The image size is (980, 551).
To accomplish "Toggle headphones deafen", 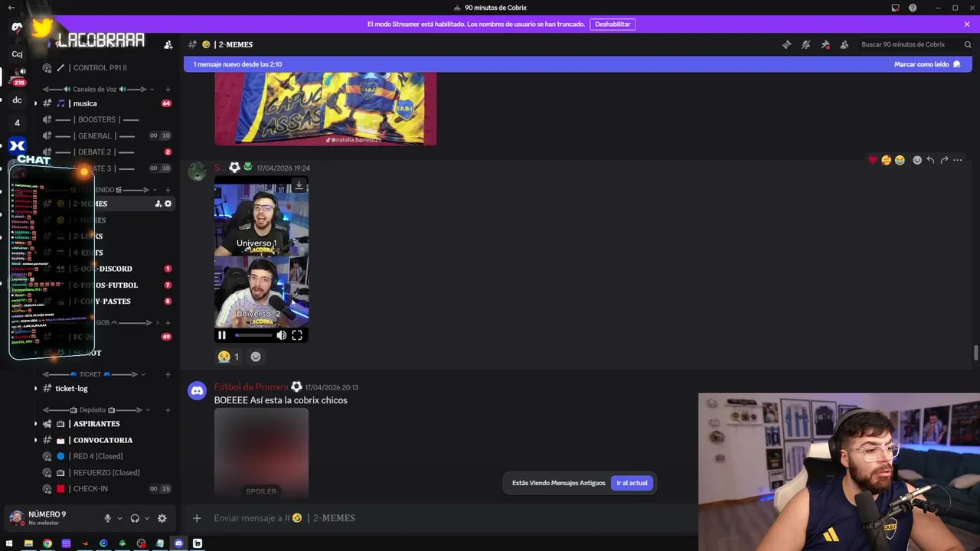I will tap(135, 518).
